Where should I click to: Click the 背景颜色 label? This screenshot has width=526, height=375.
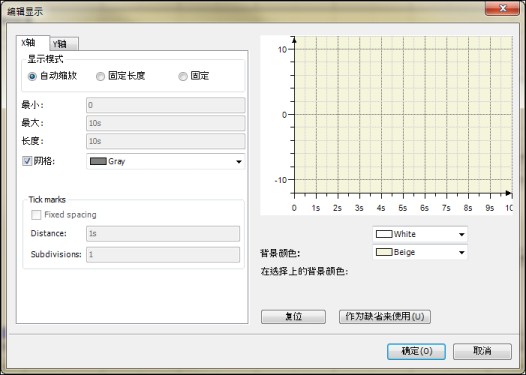pyautogui.click(x=279, y=253)
